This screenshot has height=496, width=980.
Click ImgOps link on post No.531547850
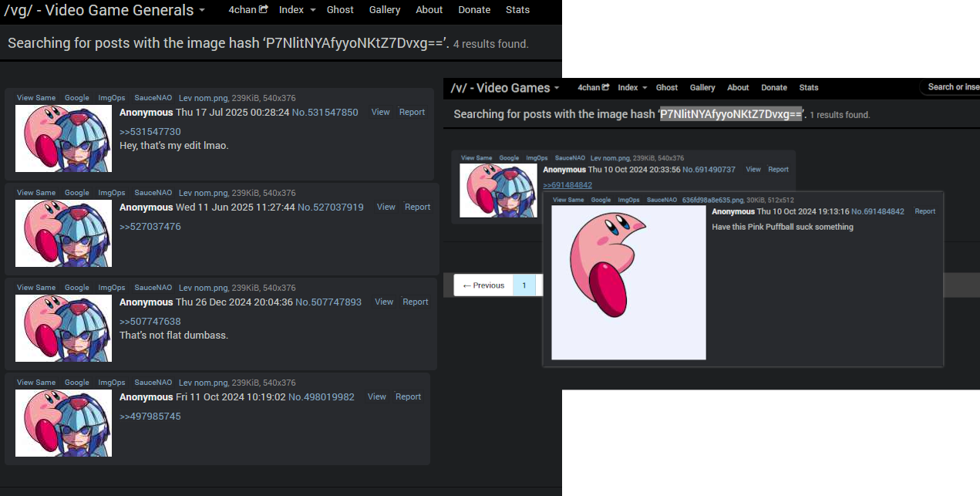(112, 98)
